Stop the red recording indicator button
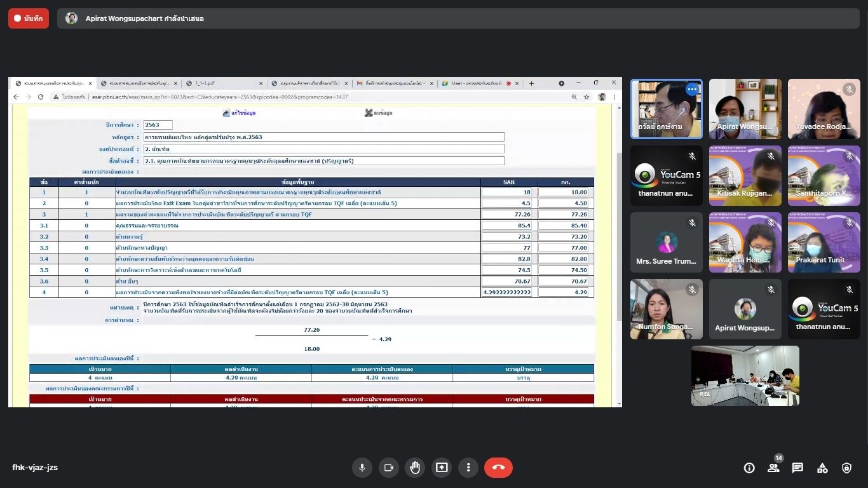This screenshot has width=868, height=488. (29, 18)
